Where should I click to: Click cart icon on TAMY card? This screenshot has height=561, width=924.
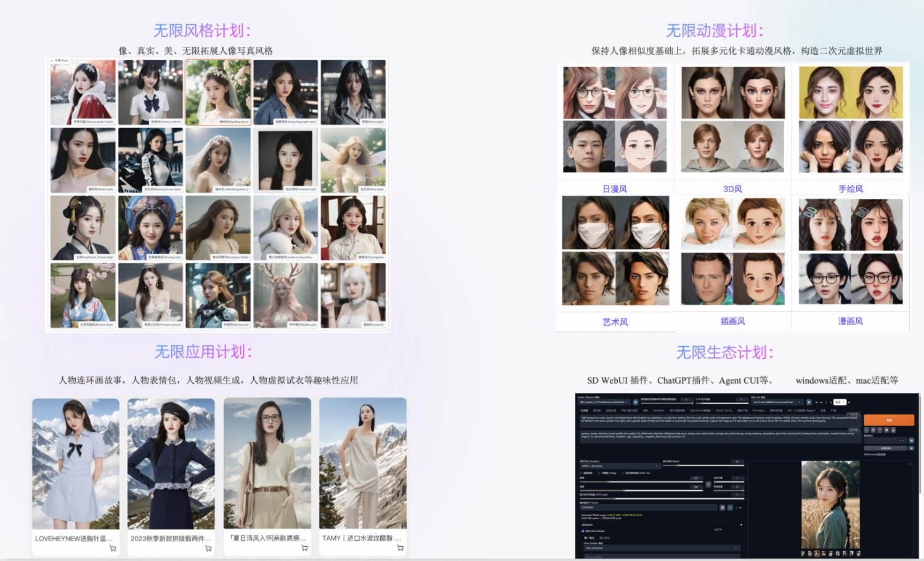click(400, 548)
